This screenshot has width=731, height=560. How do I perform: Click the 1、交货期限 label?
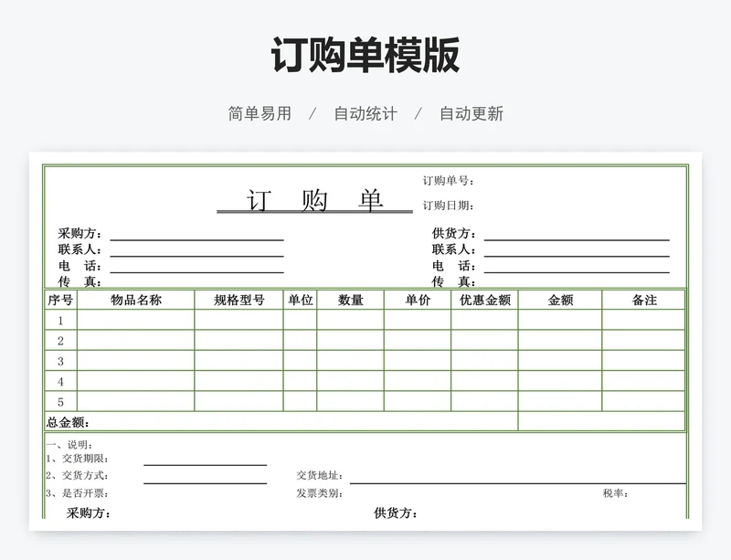coord(77,459)
